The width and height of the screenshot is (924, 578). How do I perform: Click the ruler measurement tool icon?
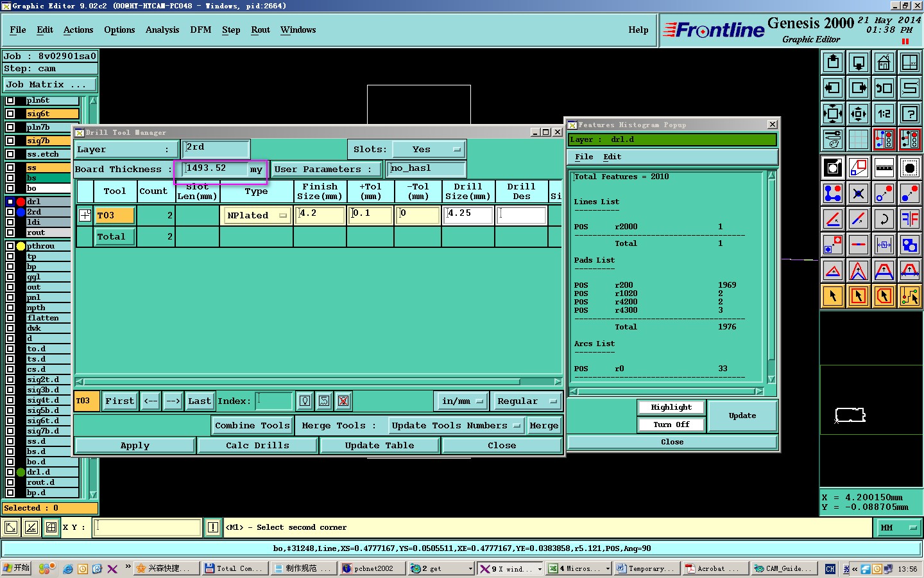884,168
